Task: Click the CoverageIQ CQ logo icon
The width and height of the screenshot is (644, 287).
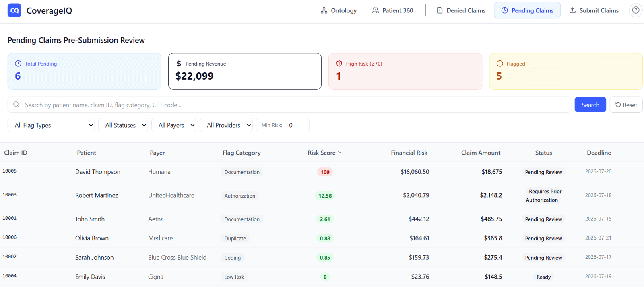Action: point(14,10)
